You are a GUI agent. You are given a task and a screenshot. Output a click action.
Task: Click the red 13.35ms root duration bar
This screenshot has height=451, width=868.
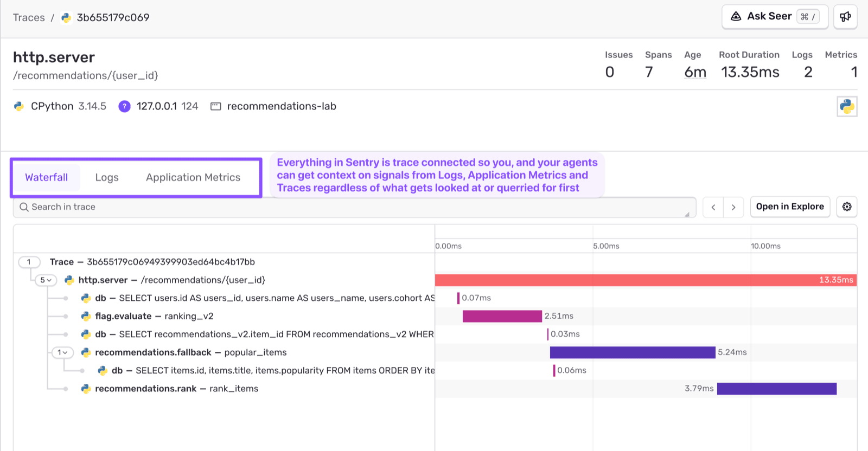pyautogui.click(x=646, y=280)
